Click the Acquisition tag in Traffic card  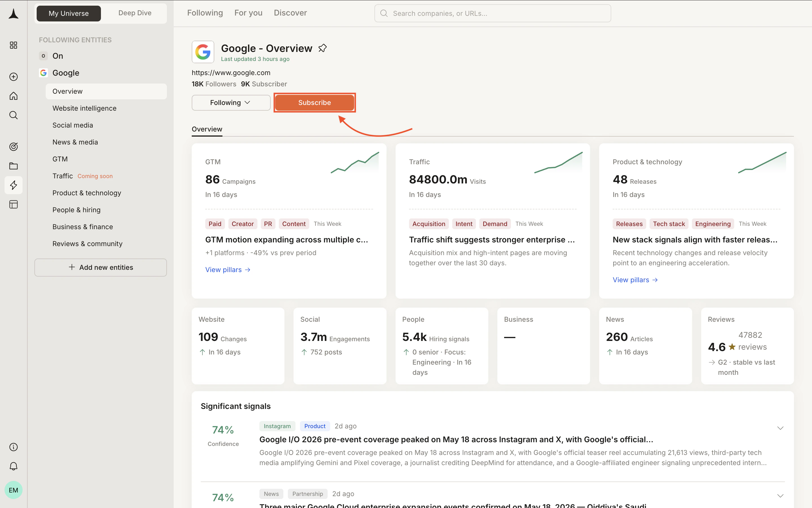429,224
